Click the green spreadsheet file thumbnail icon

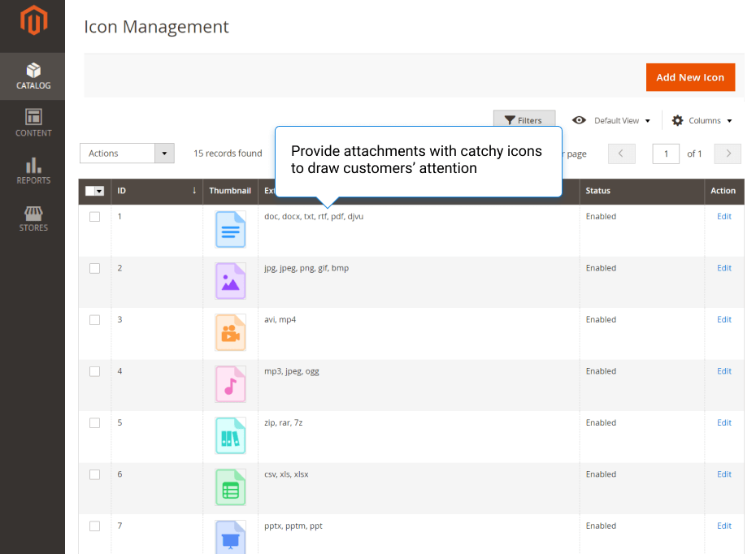230,487
